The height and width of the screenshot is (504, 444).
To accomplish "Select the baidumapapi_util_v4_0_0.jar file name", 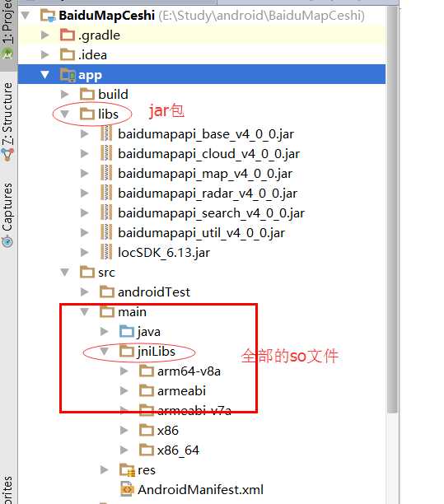I will [x=201, y=233].
